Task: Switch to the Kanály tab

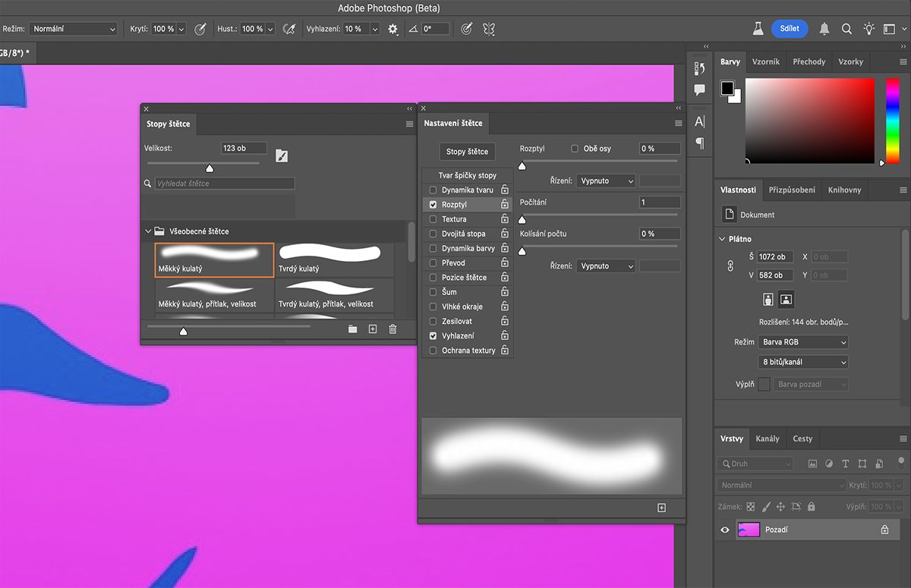Action: pos(768,439)
